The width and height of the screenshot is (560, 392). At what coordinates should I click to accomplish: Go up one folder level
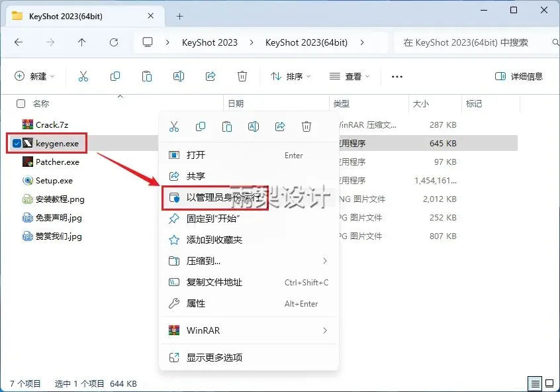tap(82, 42)
